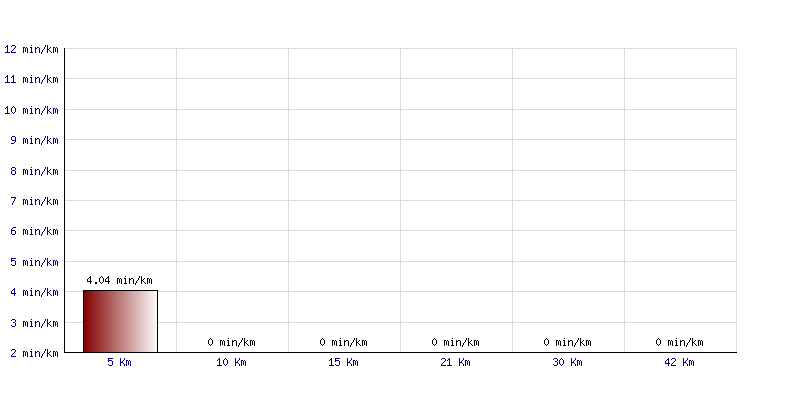
Task: Click the 21 Km axis label
Action: click(455, 362)
